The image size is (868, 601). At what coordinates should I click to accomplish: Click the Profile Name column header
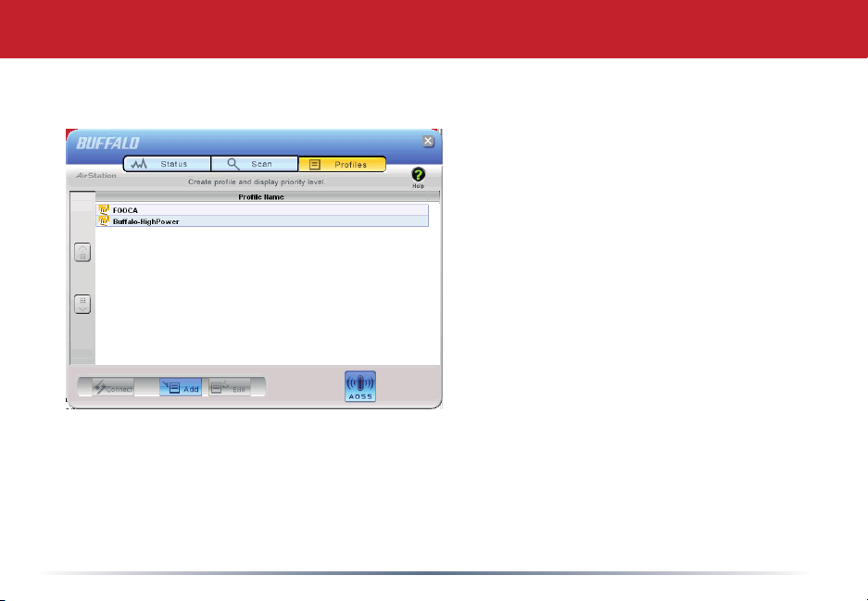click(x=261, y=196)
